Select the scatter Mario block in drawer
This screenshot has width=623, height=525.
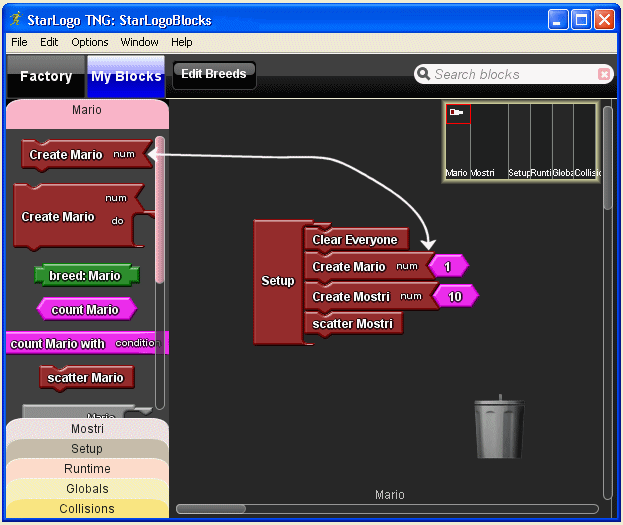click(x=87, y=378)
